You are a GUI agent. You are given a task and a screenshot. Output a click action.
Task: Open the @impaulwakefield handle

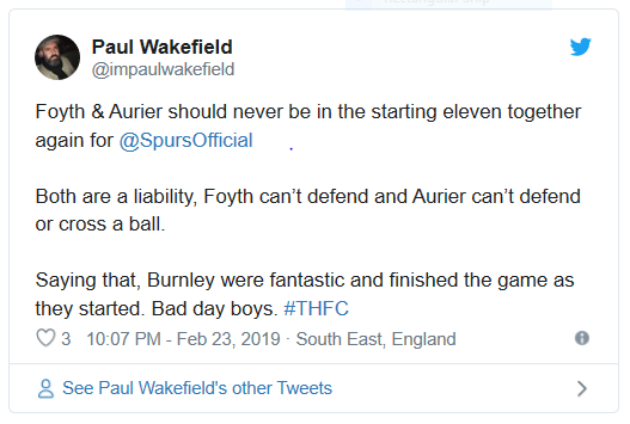coord(163,69)
